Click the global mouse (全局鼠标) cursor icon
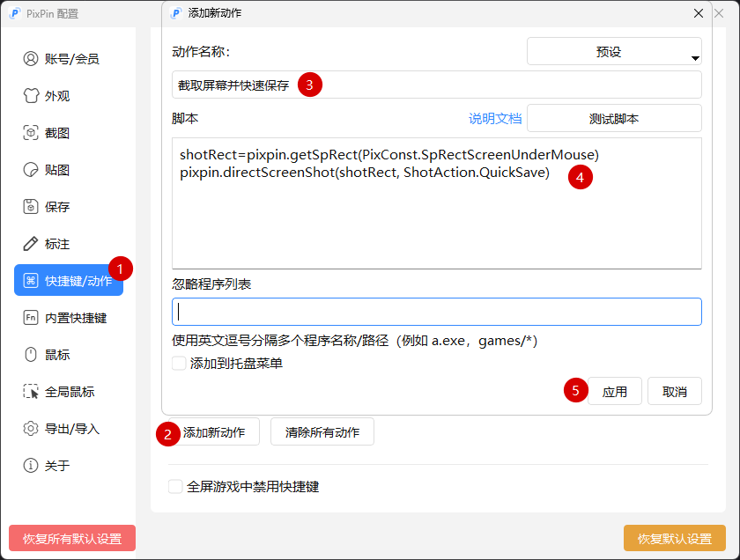Screen dimensions: 740x560 click(31, 392)
